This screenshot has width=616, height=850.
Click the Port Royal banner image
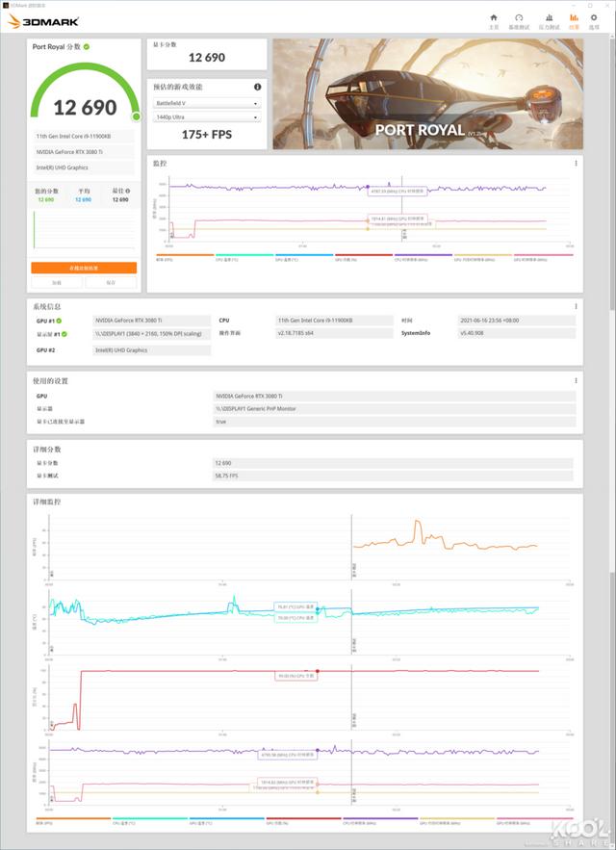428,93
